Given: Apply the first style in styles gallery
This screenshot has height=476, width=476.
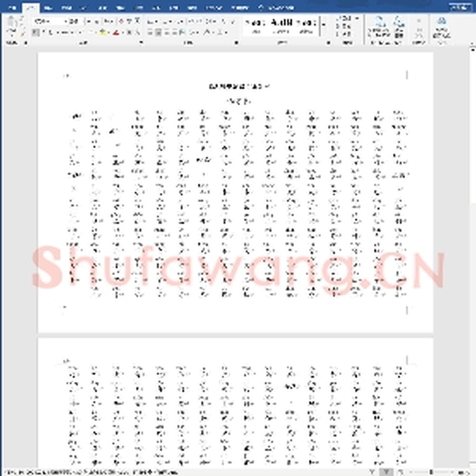Looking at the screenshot, I should point(256,26).
